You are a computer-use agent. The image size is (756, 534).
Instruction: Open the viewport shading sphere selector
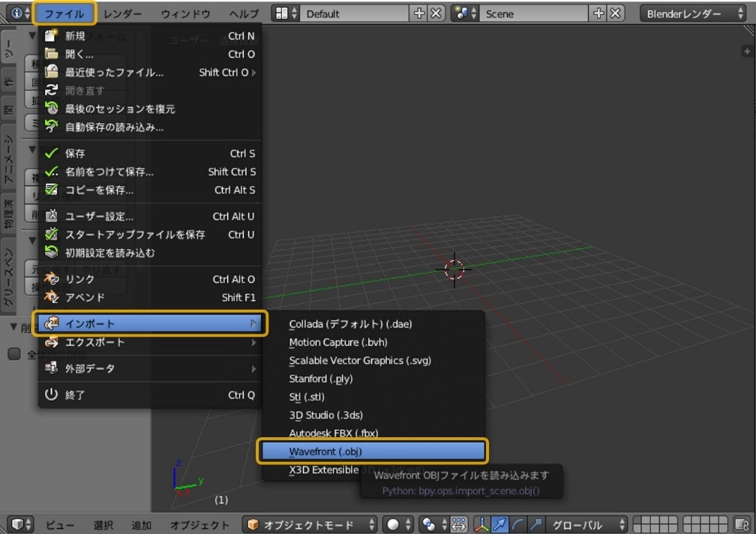397,524
